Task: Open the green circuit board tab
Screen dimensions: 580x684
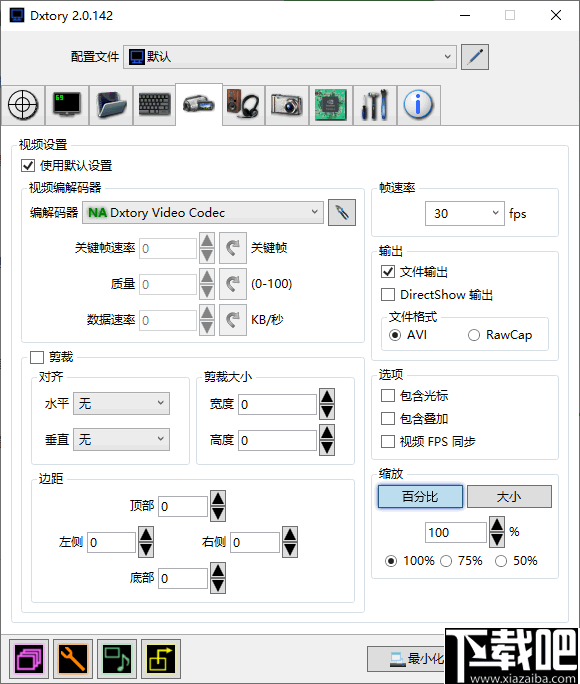Action: [331, 105]
